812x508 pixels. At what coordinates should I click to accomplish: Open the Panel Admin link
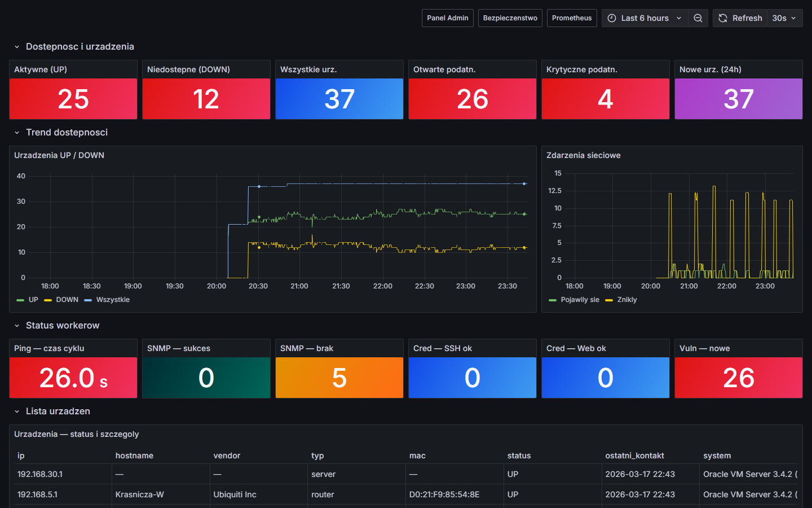[447, 18]
